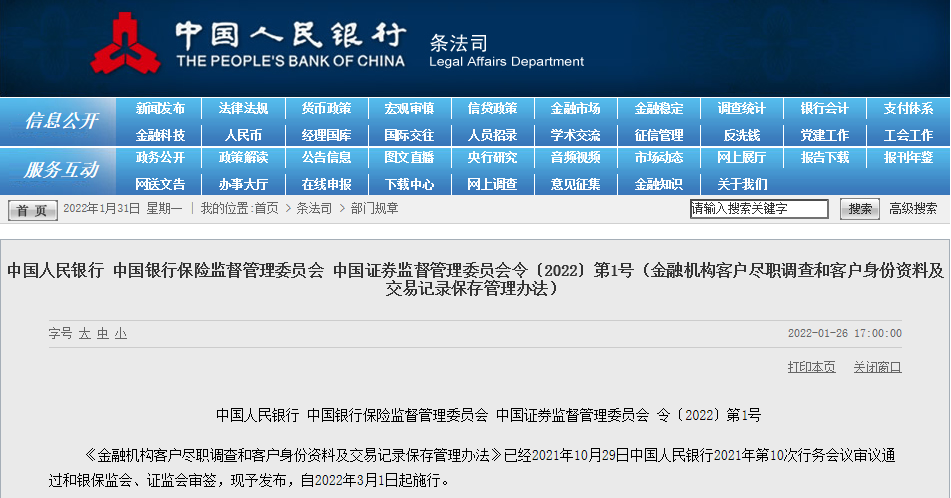Open 人民币 menu item
951x498 pixels.
[243, 135]
